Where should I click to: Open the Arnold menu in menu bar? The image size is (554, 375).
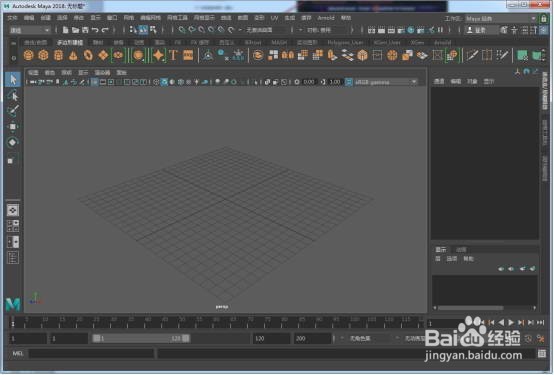[326, 18]
